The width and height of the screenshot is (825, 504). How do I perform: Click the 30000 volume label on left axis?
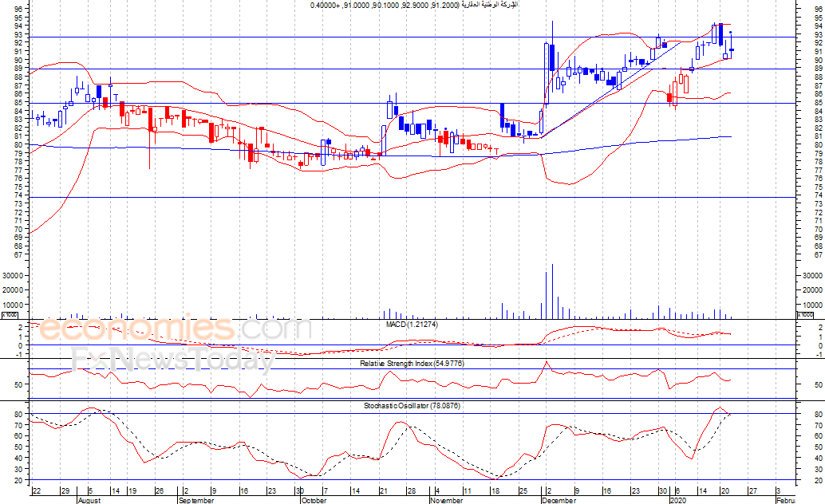click(13, 275)
